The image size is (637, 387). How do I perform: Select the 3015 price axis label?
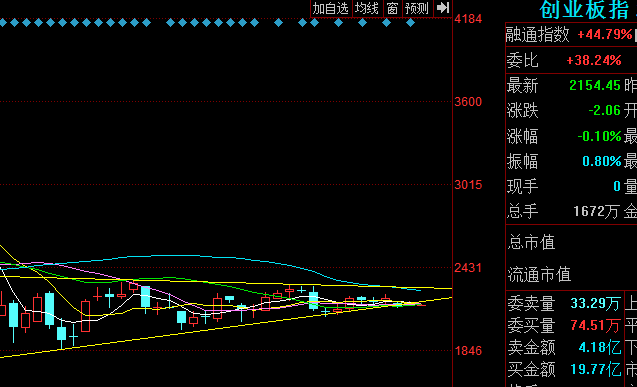(468, 185)
